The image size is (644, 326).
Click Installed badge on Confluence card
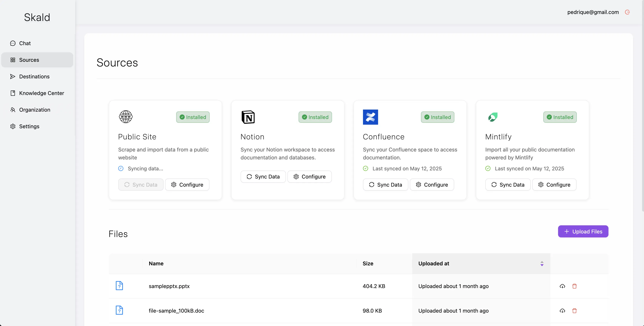pos(438,117)
